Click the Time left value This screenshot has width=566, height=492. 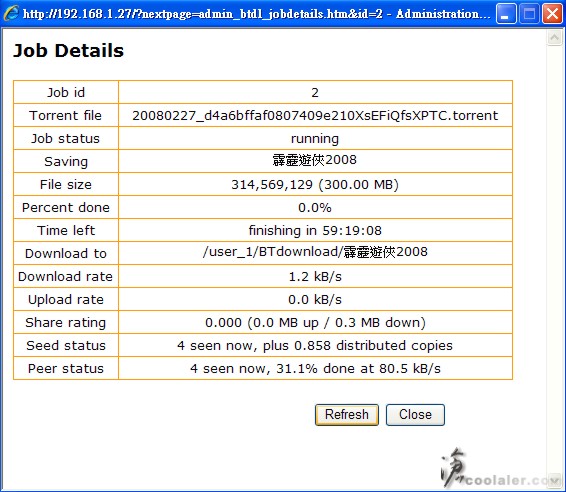(x=315, y=230)
